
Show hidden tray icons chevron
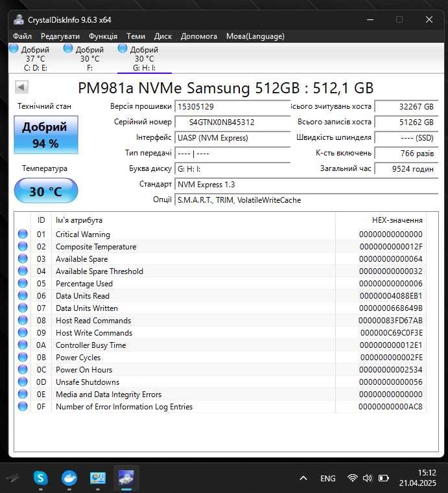point(303,478)
